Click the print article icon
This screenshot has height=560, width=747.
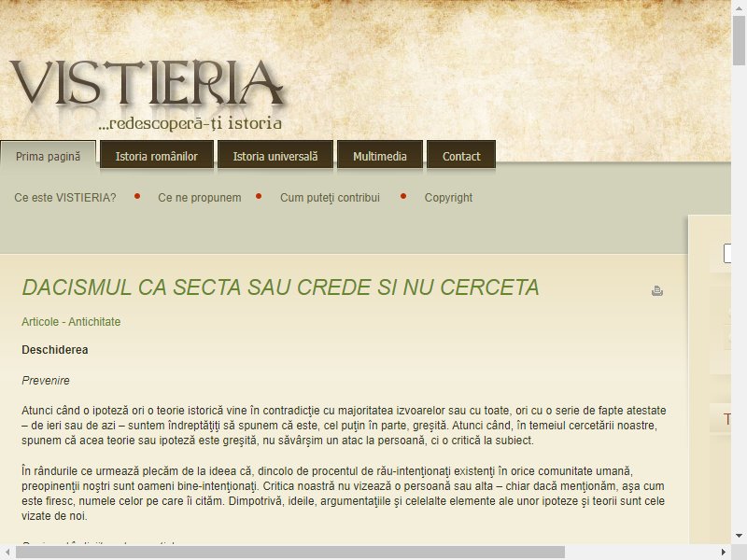tap(657, 290)
